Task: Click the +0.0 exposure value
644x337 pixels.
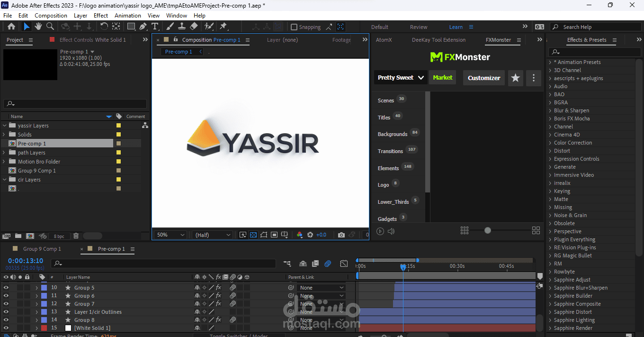Action: 322,235
